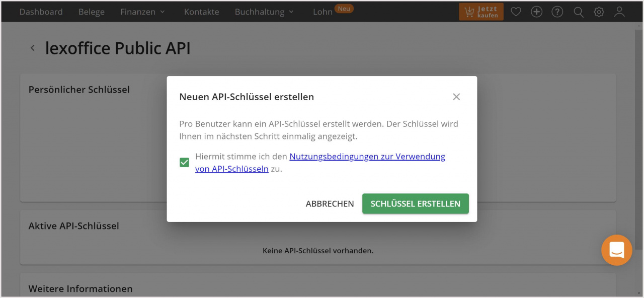The image size is (644, 298).
Task: Click the dialog title Neuen API-Schlüssel erstellen
Action: click(x=247, y=97)
